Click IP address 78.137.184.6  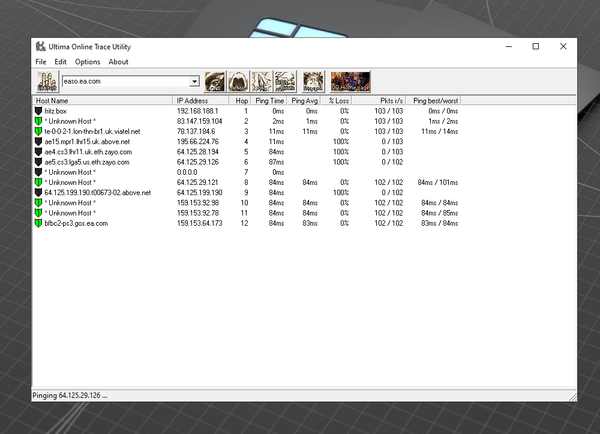[x=196, y=132]
